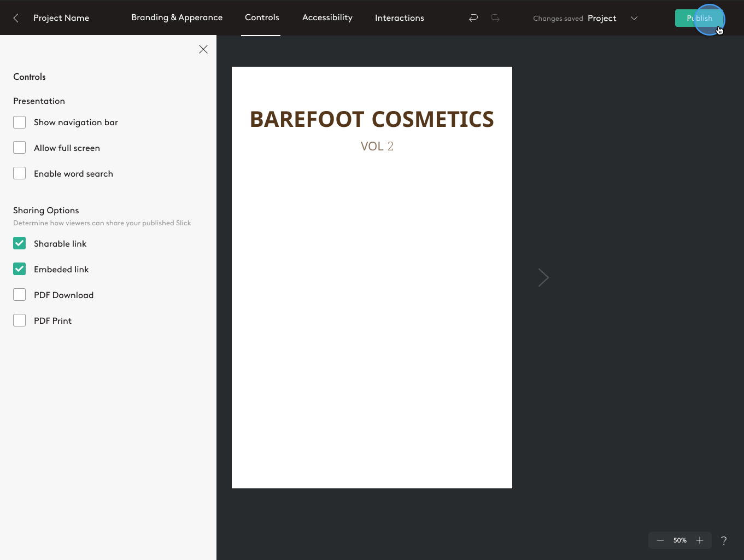
Task: Uncheck the Sharable link option
Action: click(x=20, y=243)
